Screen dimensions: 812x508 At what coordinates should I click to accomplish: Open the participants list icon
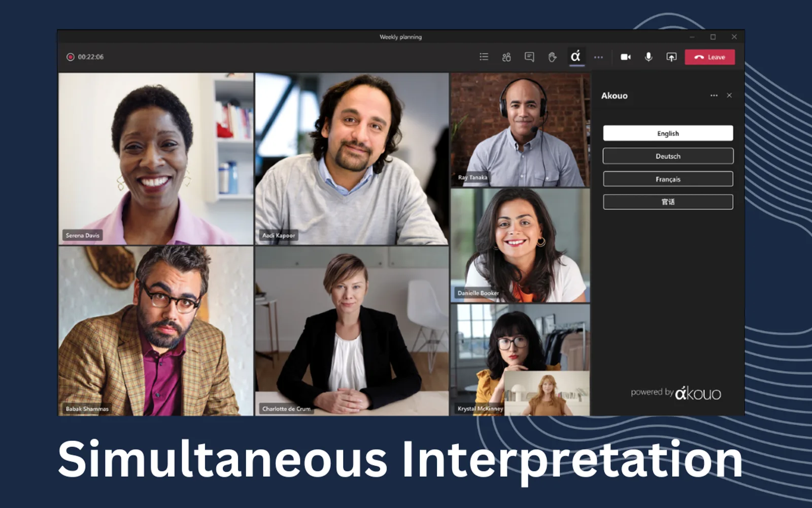click(484, 57)
